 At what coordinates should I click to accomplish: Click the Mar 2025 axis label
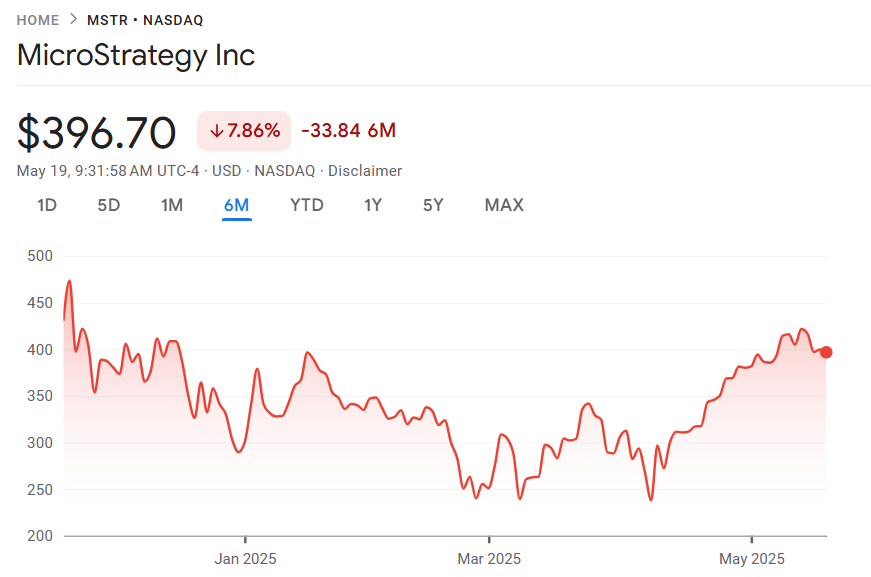click(489, 558)
